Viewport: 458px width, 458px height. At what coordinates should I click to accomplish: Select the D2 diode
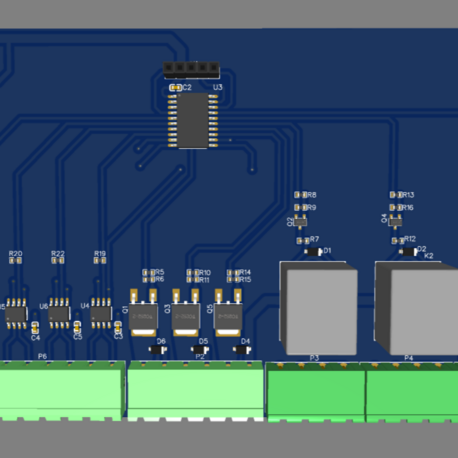[408, 252]
